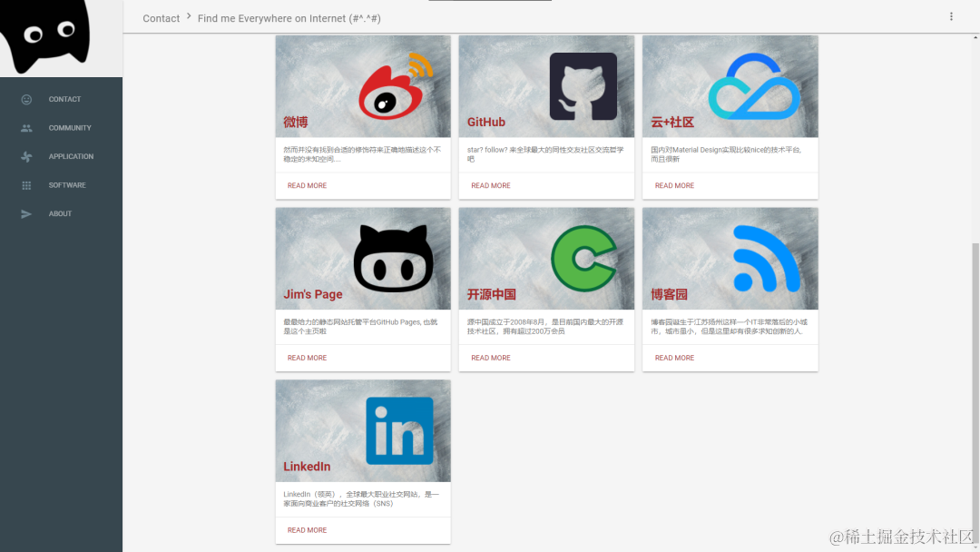
Task: Click the Jim's Page card title
Action: pyautogui.click(x=313, y=294)
